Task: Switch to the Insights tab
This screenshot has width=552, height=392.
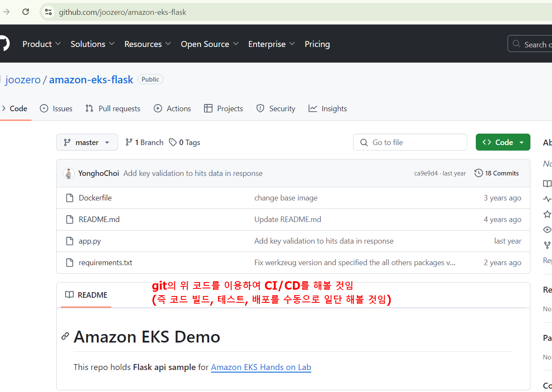Action: click(328, 109)
